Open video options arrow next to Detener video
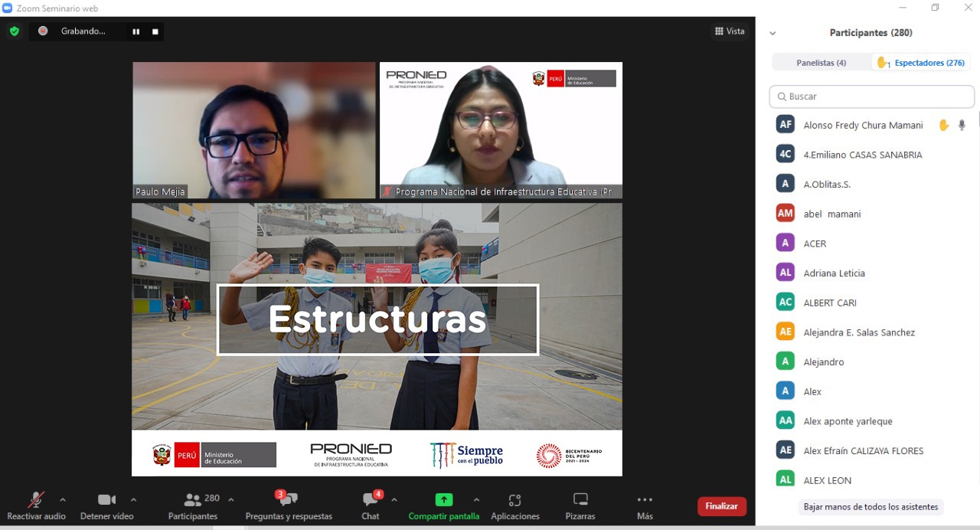The image size is (980, 530). 133,500
